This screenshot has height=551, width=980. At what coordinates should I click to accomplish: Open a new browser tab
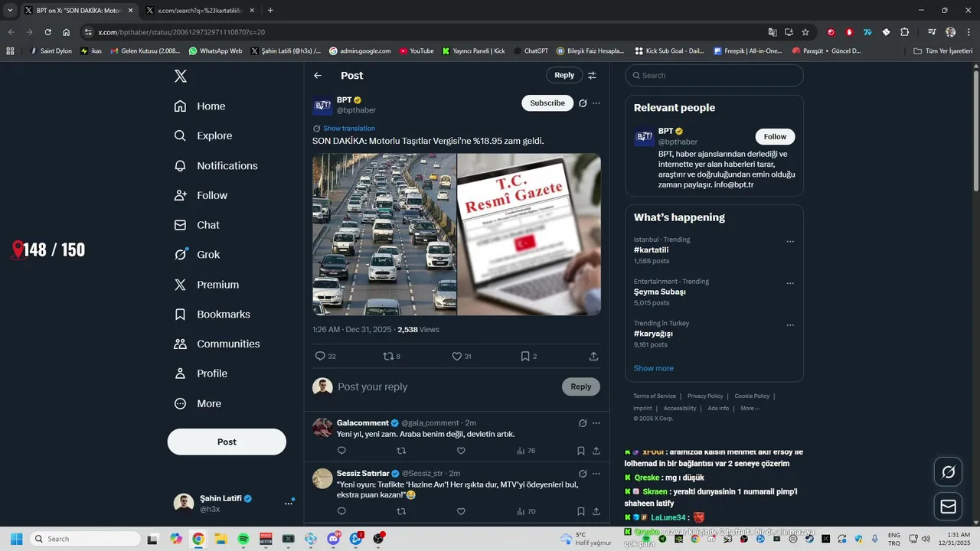coord(270,11)
